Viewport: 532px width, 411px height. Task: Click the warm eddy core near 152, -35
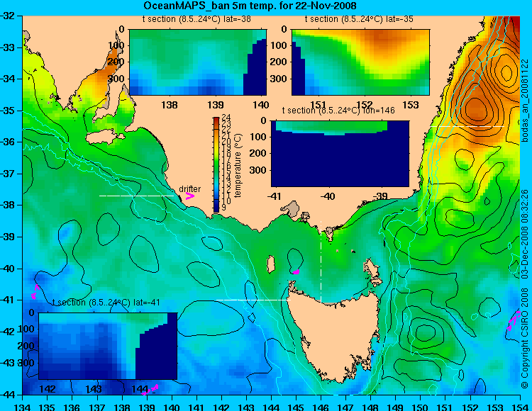pyautogui.click(x=475, y=108)
